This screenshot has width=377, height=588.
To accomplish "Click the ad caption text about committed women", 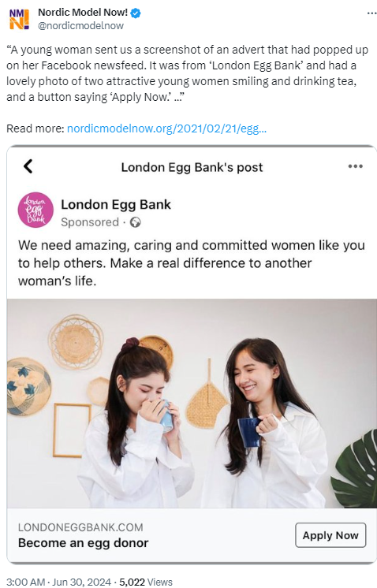I will point(192,263).
